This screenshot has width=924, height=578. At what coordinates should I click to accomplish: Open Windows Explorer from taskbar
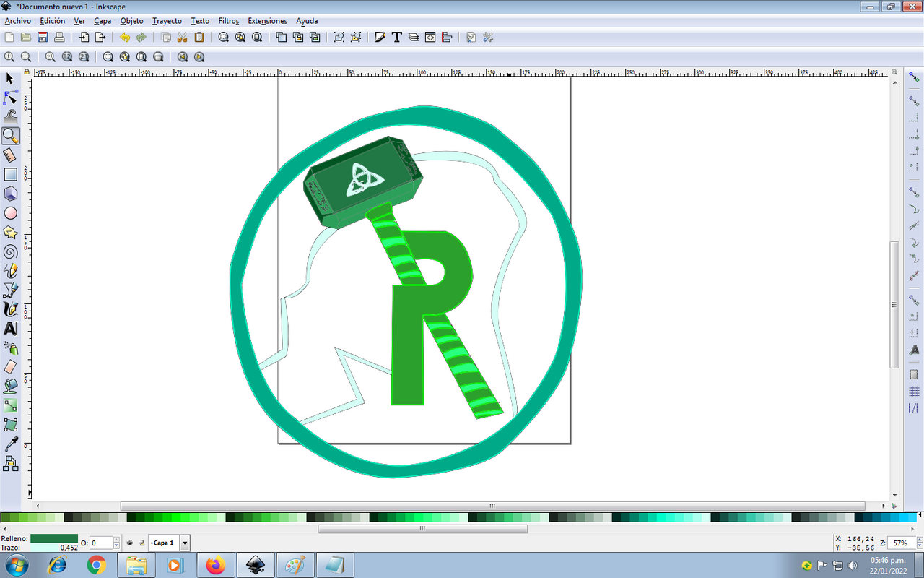coord(136,565)
